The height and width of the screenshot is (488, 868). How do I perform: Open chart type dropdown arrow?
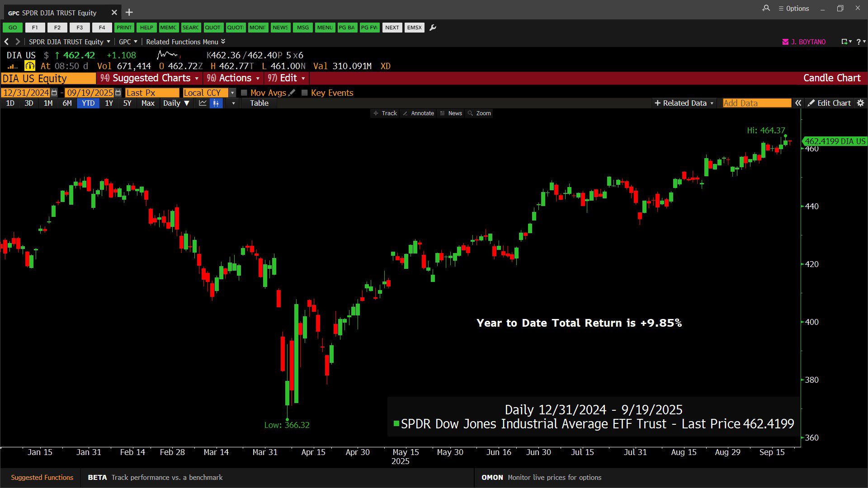coord(233,103)
